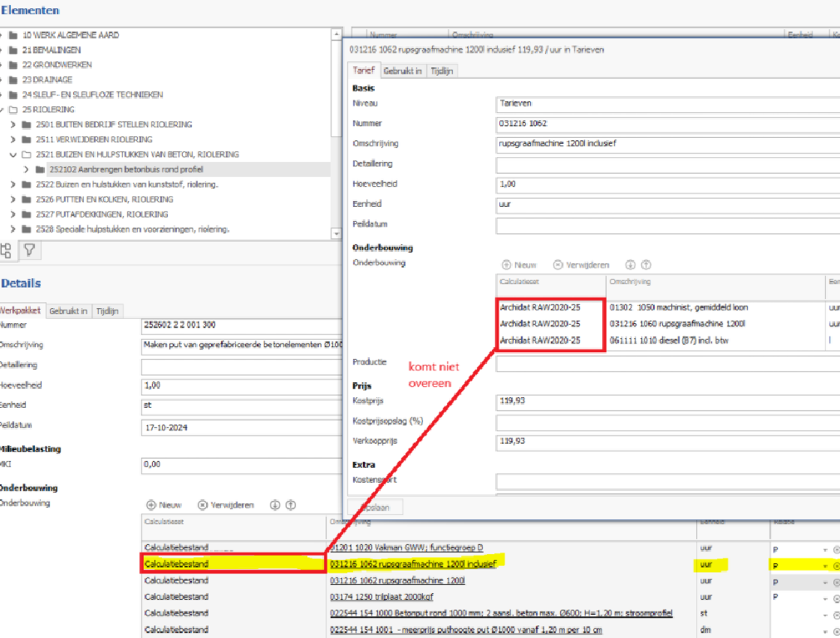Click the Opslaan button in Tarief popup
Screen dimensions: 840x638
(x=375, y=508)
